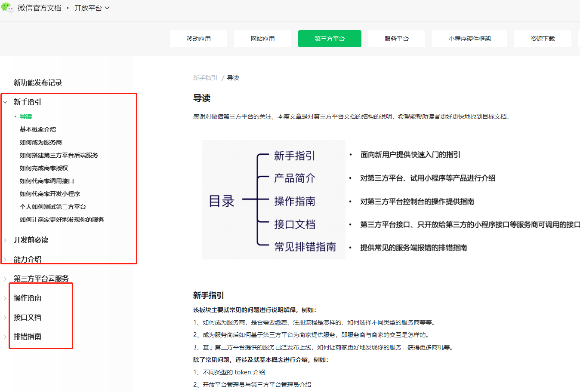Open 基本概念介绍 page
Viewport: 580px width, 392px height.
[x=38, y=129]
